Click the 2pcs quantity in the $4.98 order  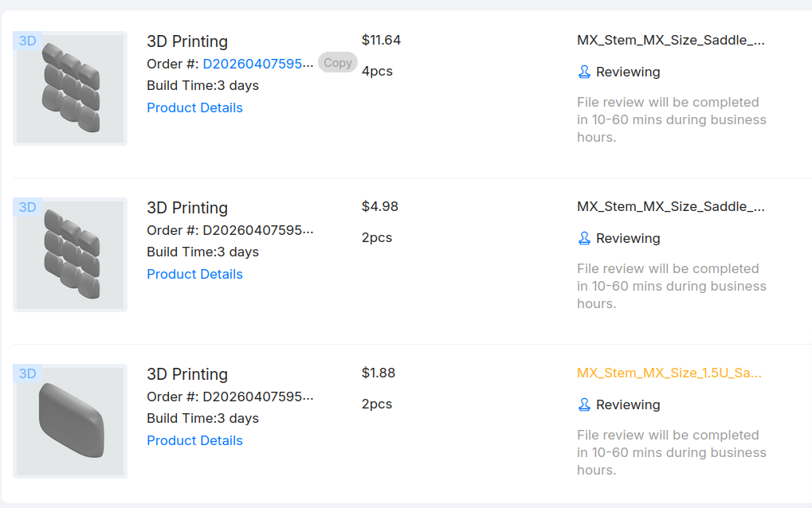pos(376,238)
